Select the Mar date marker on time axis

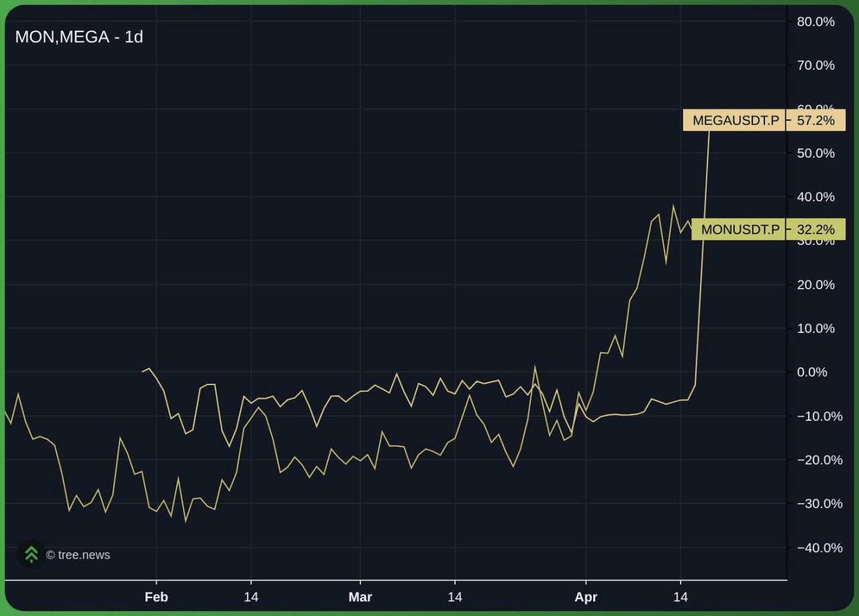pos(360,597)
